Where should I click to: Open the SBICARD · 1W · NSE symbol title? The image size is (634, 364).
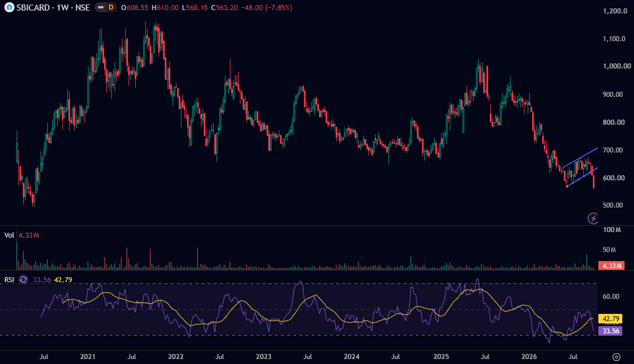(53, 8)
